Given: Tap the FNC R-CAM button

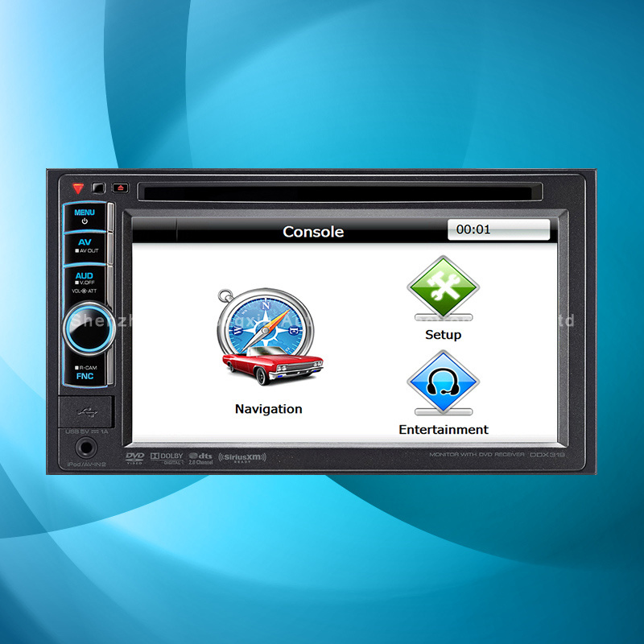Looking at the screenshot, I should 85,373.
